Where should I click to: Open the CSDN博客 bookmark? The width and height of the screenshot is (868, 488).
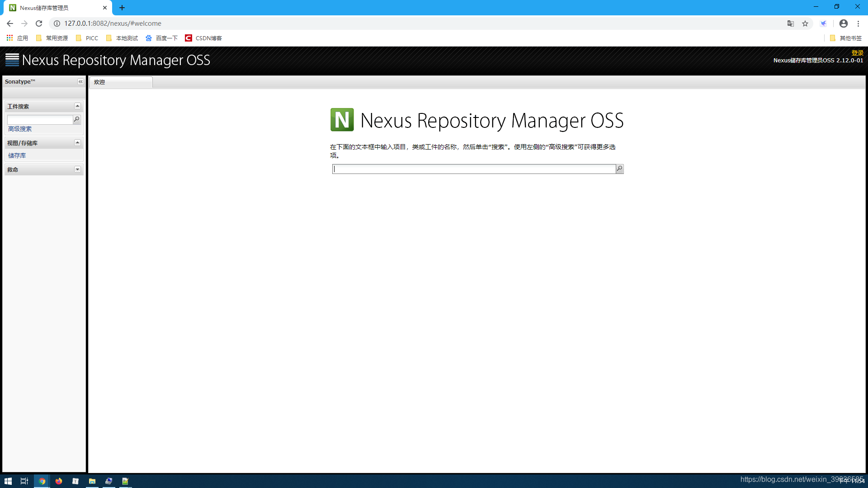pos(203,38)
